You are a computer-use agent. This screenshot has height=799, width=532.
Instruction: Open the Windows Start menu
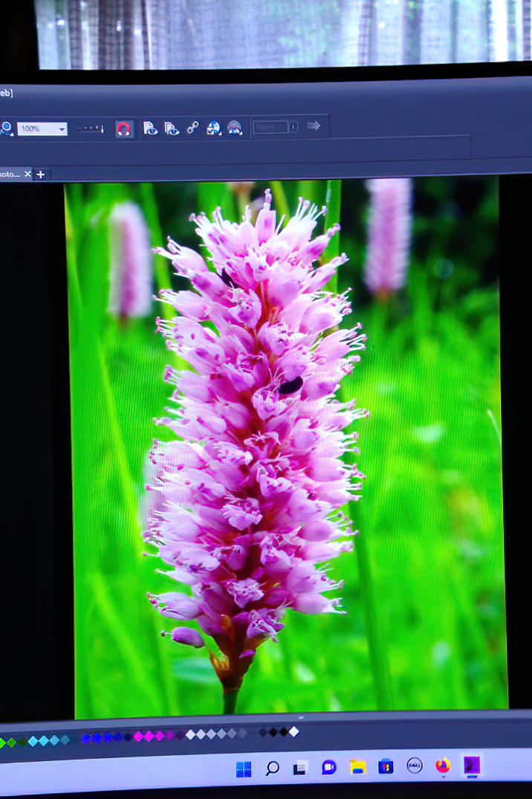coord(244,769)
